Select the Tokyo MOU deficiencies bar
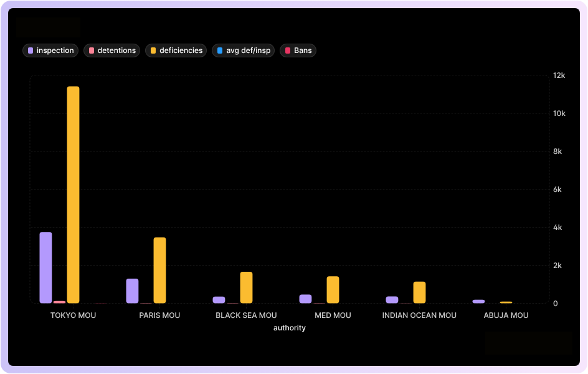This screenshot has height=374, width=588. tap(73, 194)
